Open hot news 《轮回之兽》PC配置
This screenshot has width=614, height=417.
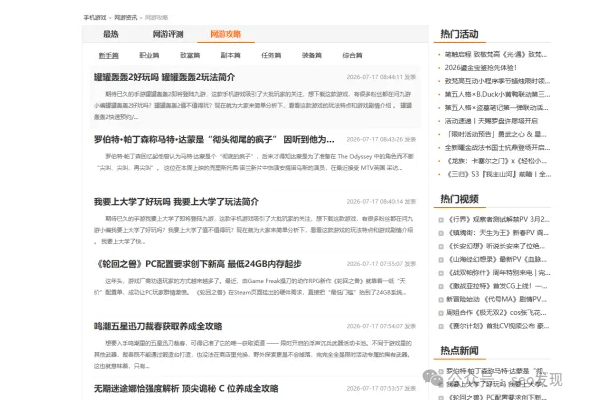tap(497, 397)
